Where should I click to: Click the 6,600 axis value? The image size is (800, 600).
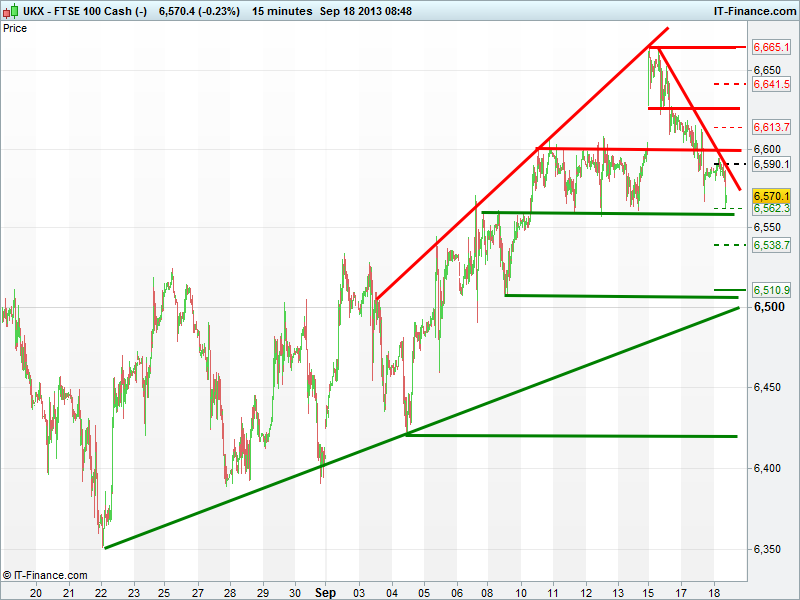767,149
